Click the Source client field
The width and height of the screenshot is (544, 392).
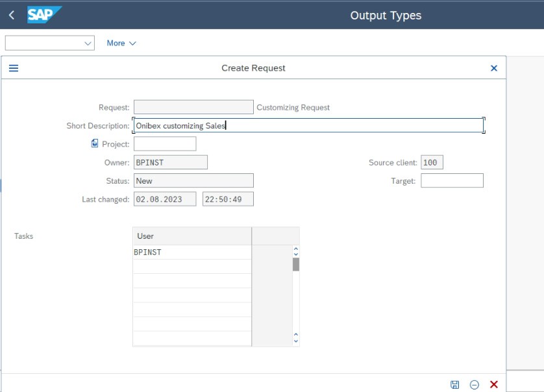click(x=432, y=162)
